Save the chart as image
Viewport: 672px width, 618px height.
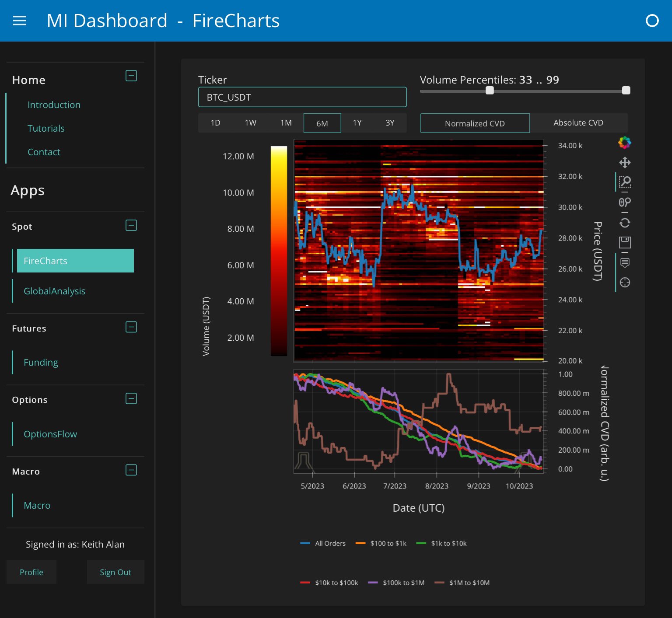[625, 242]
